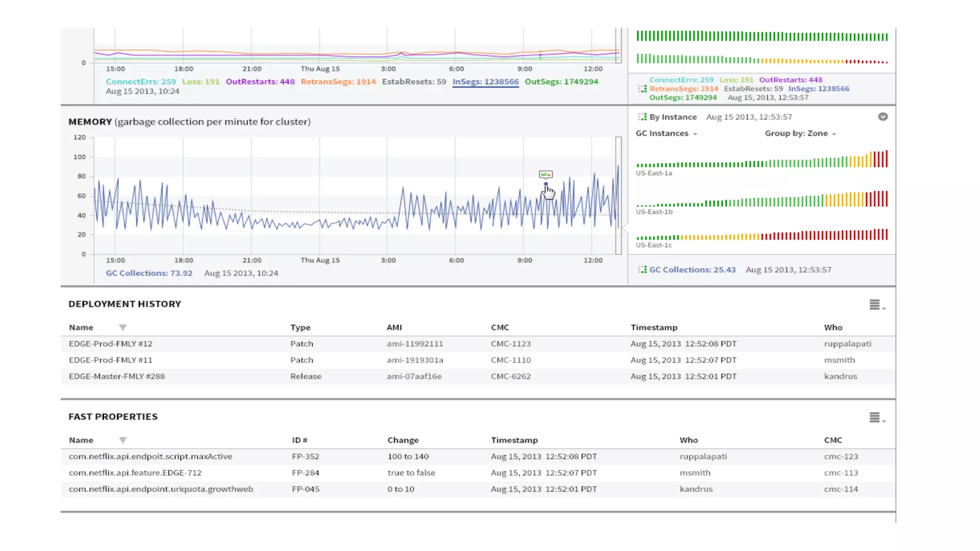The width and height of the screenshot is (980, 551).
Task: Toggle the InSegs series in network legend
Action: pos(485,82)
